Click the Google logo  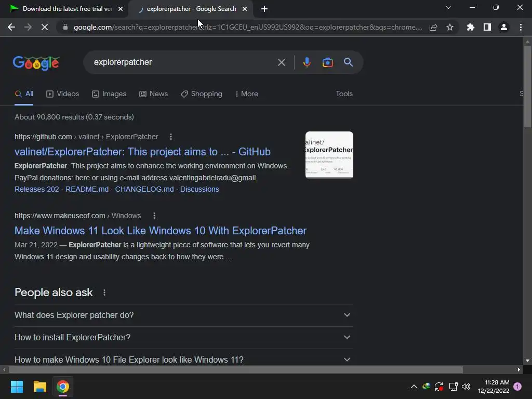(36, 63)
